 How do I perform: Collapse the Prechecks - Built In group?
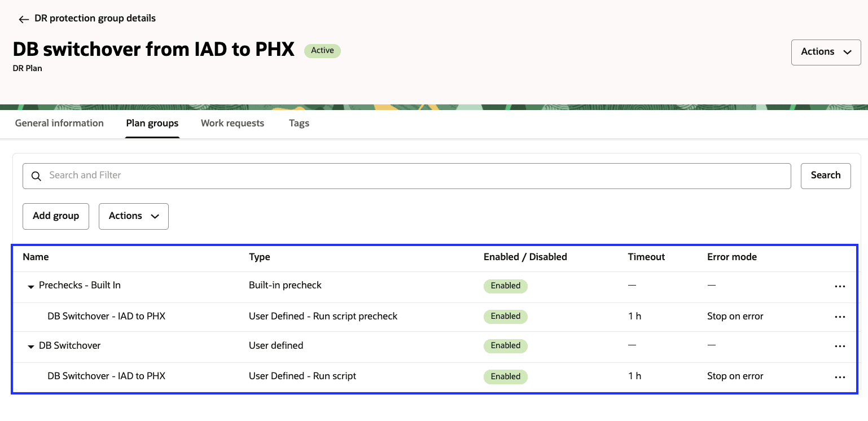(x=31, y=286)
